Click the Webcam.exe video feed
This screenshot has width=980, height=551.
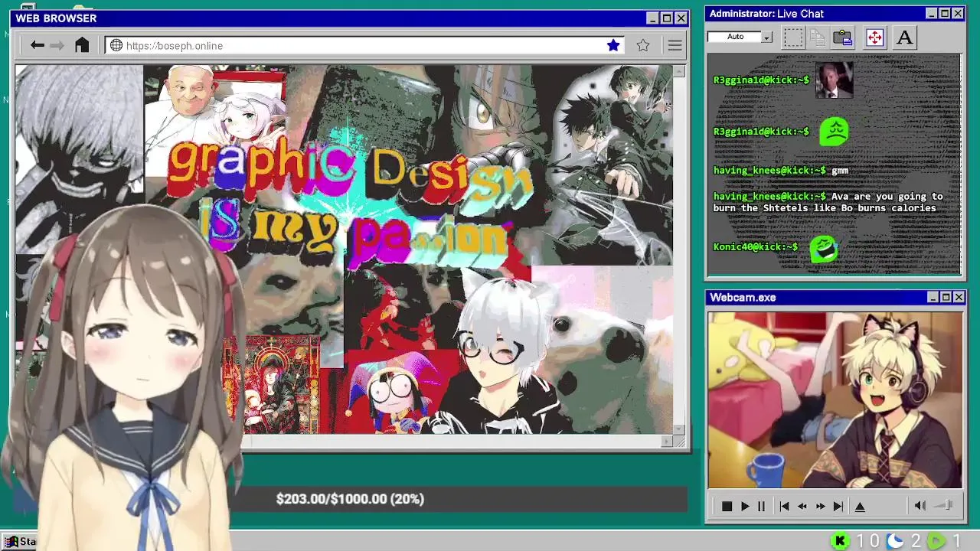[835, 400]
